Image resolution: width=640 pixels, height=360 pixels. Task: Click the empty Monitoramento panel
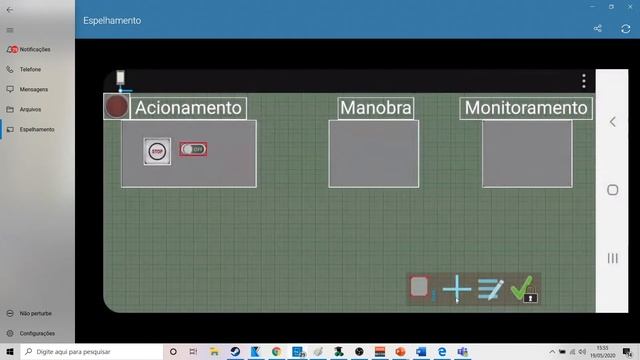(527, 154)
